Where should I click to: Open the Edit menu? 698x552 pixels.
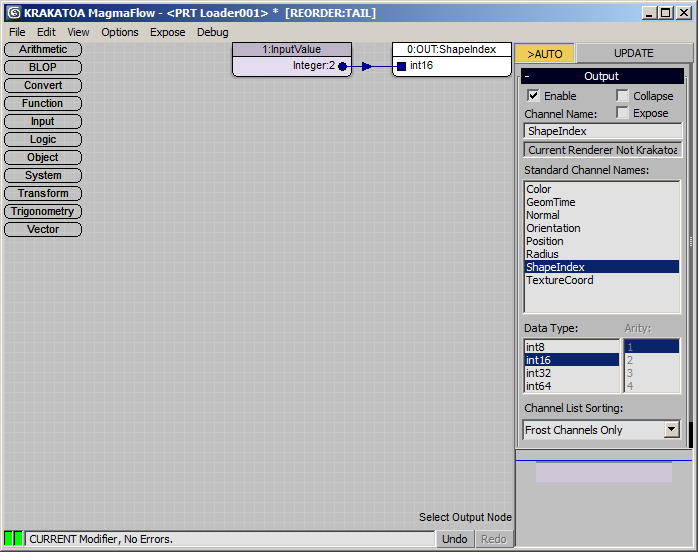[46, 32]
